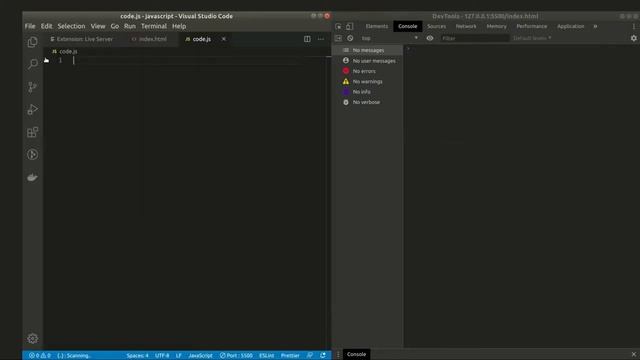Split the editor to the right
The height and width of the screenshot is (360, 640).
click(307, 39)
